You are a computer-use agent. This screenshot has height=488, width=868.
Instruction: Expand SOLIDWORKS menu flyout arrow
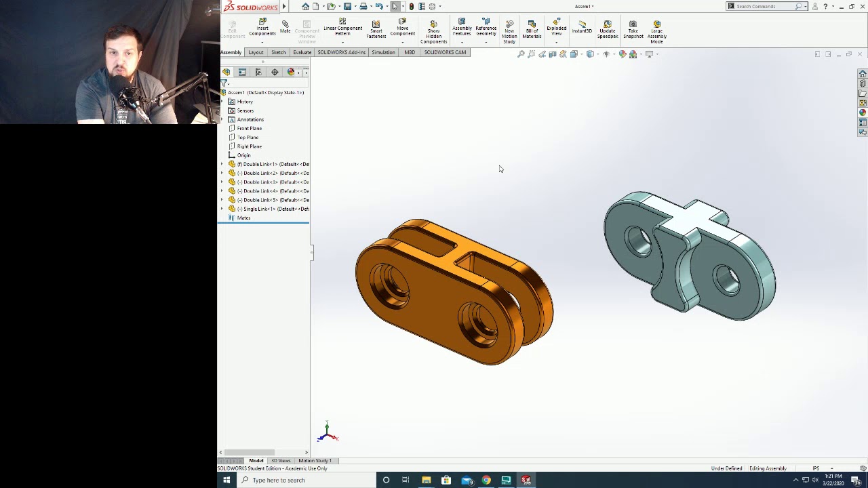pyautogui.click(x=284, y=6)
